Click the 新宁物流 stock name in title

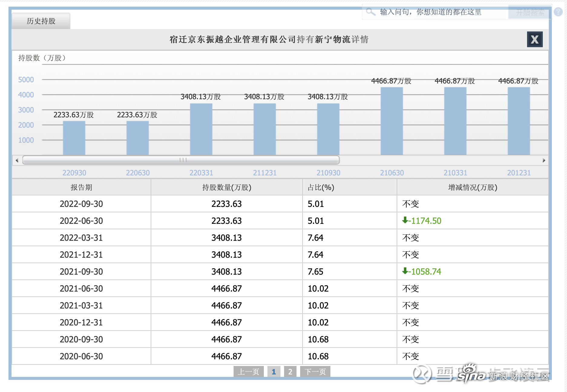333,39
